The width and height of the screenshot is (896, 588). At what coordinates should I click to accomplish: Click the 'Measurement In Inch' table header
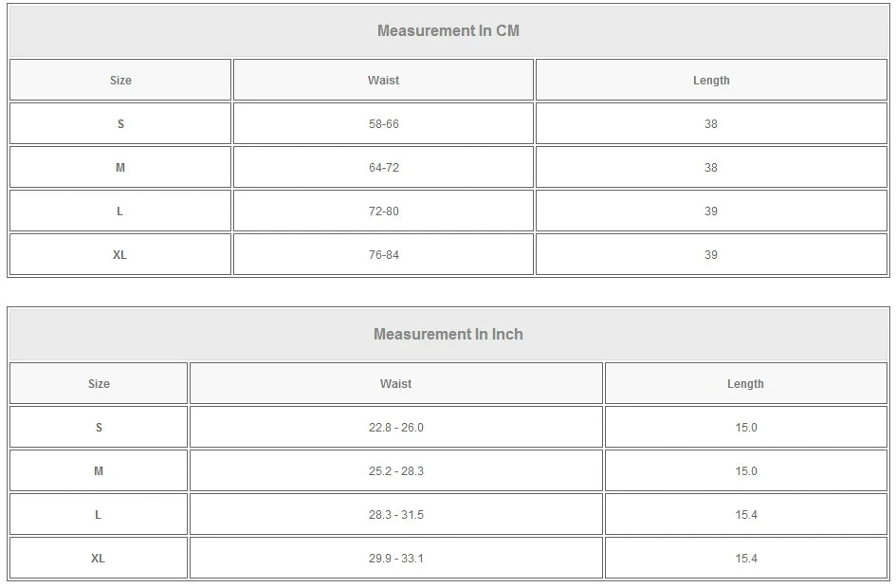448,334
